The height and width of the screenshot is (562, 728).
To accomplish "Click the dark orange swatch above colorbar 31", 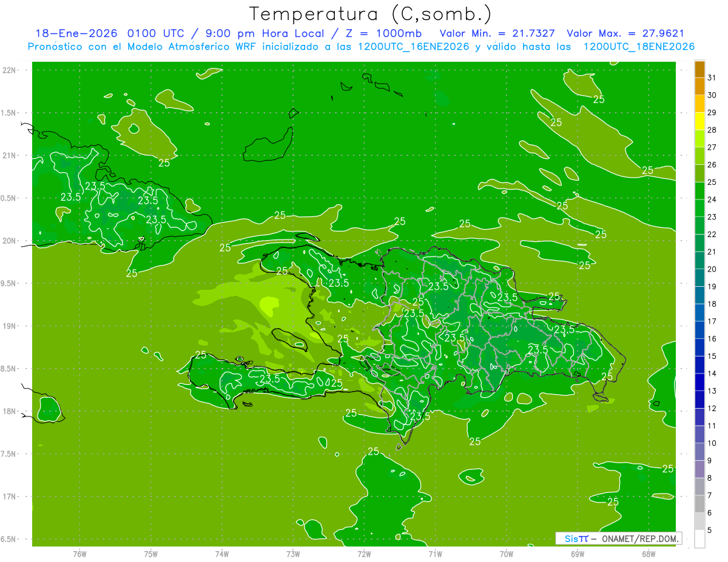I will [x=699, y=69].
